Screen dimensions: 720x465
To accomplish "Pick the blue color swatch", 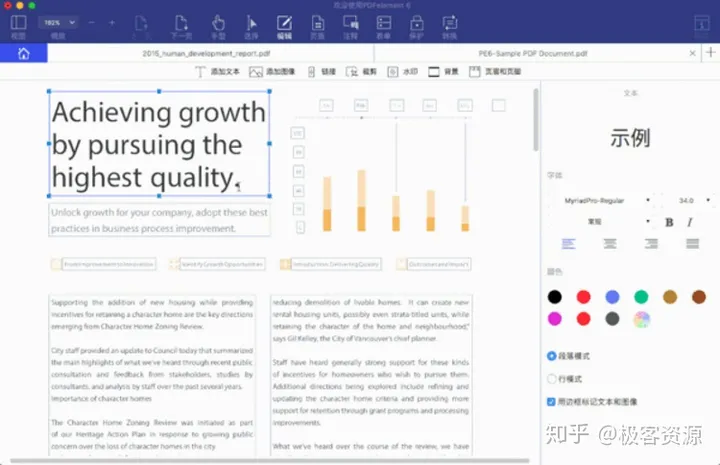I will (x=612, y=297).
